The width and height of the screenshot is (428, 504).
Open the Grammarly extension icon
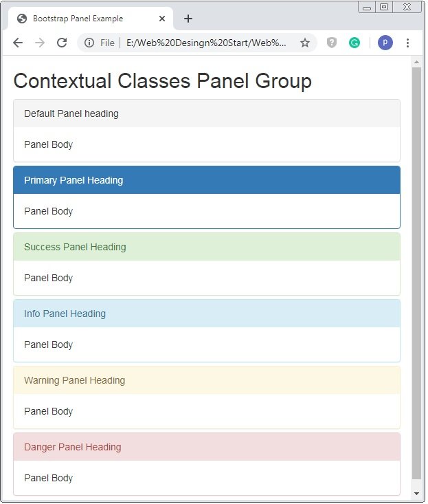click(354, 43)
